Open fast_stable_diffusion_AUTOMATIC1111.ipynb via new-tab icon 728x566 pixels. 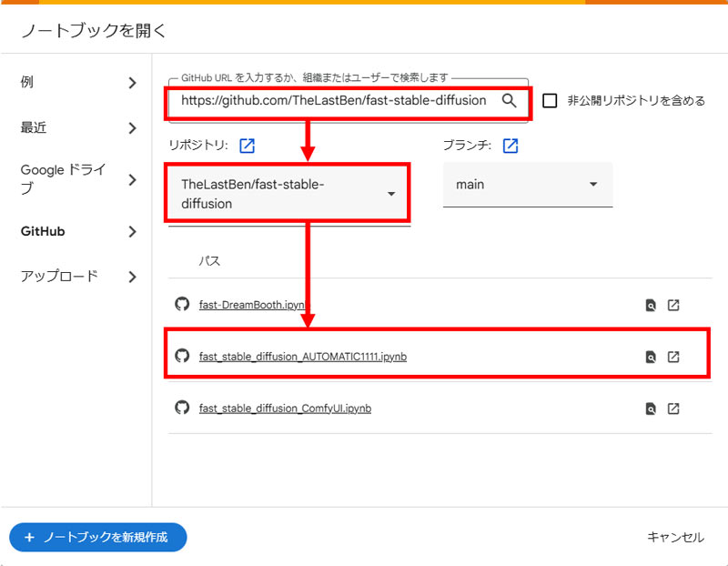673,357
